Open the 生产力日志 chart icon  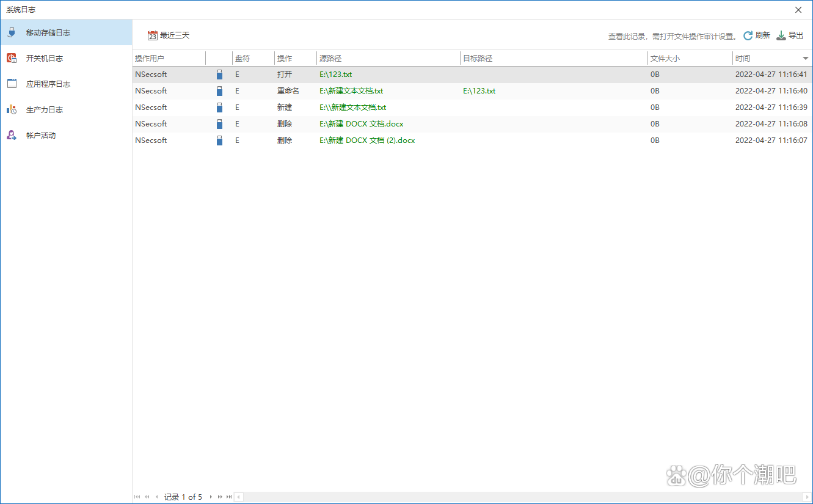click(12, 109)
